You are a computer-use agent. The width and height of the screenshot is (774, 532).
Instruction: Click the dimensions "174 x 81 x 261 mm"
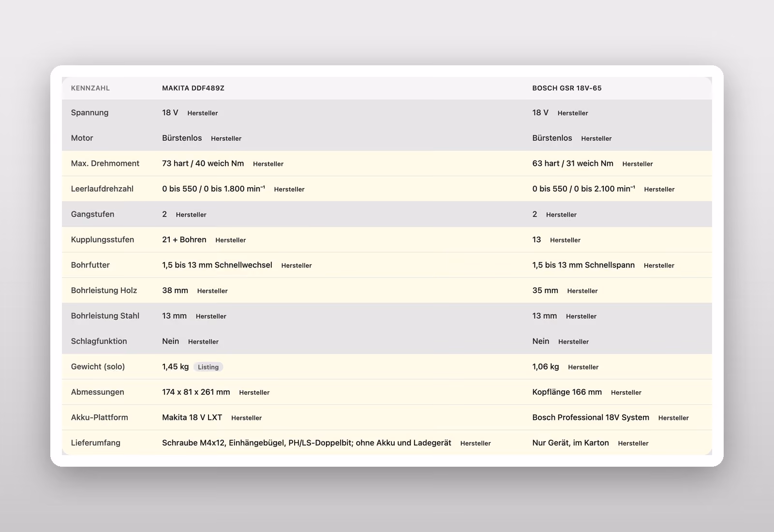196,392
